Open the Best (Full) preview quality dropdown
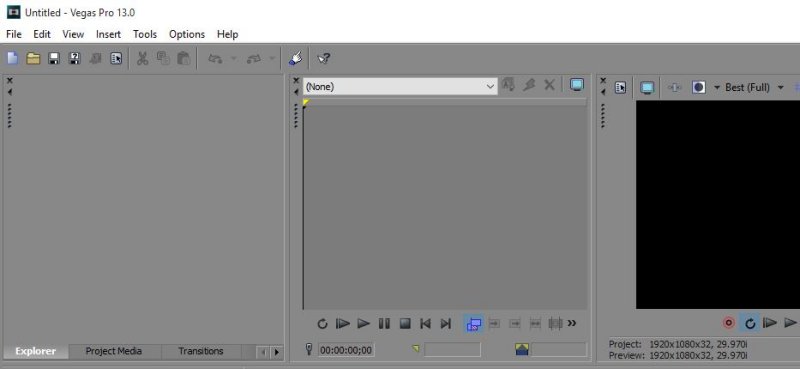This screenshot has width=800, height=369. tap(780, 88)
